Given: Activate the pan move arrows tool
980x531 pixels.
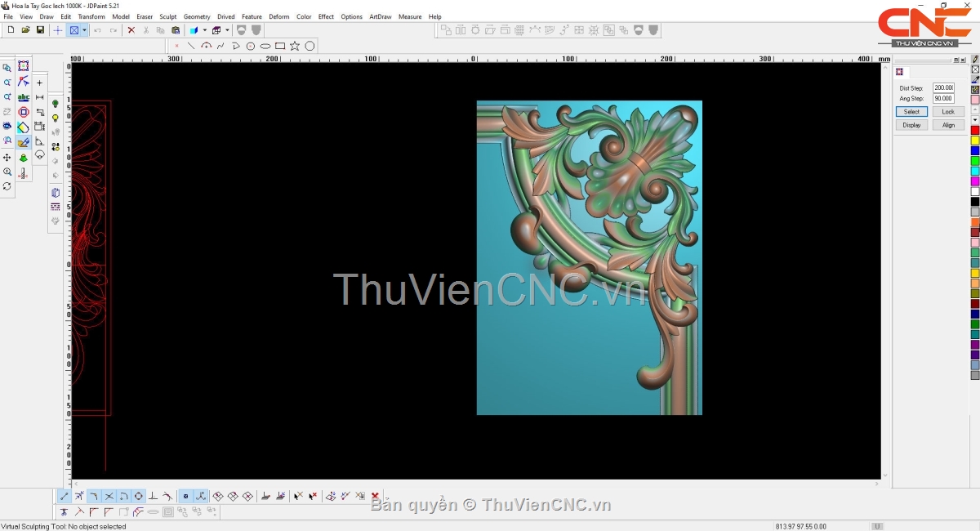Looking at the screenshot, I should point(7,157).
